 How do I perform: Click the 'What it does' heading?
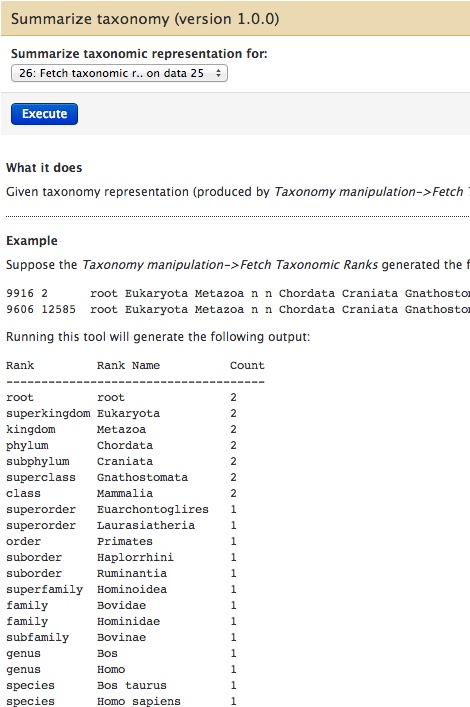pyautogui.click(x=44, y=168)
